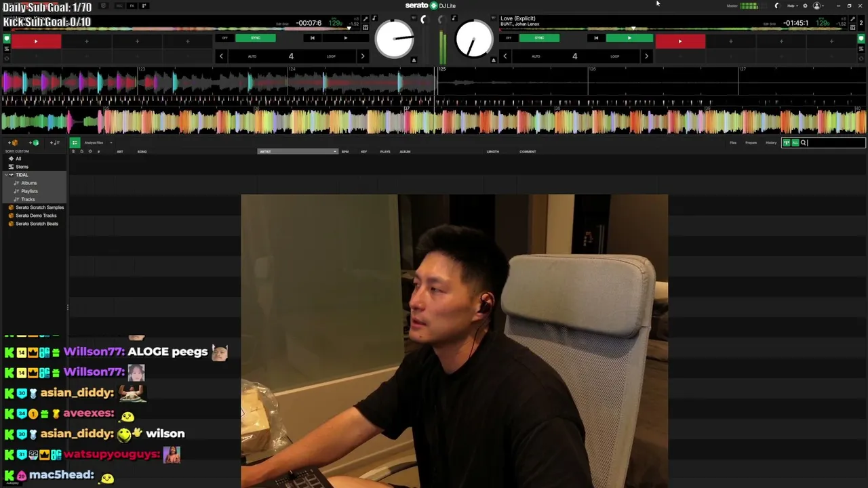
Task: Sort library by the BPM column
Action: coord(345,152)
